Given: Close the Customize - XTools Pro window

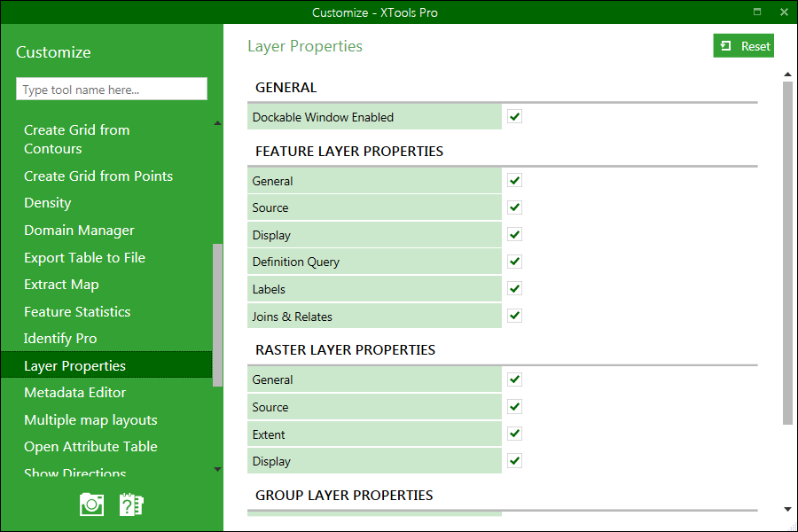Looking at the screenshot, I should [x=784, y=12].
